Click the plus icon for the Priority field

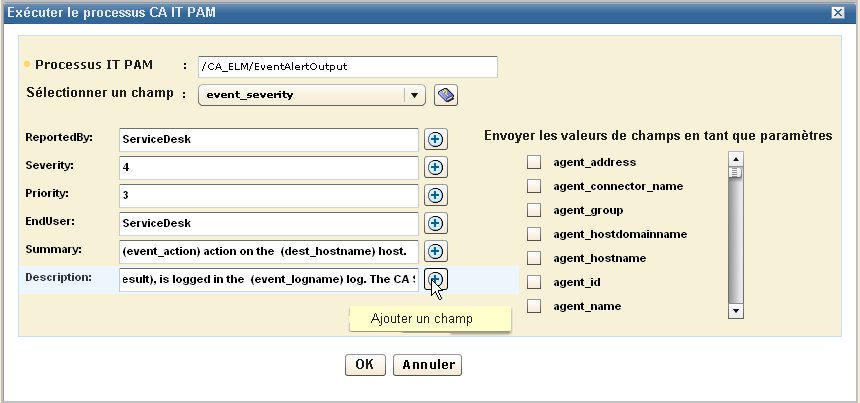point(436,196)
